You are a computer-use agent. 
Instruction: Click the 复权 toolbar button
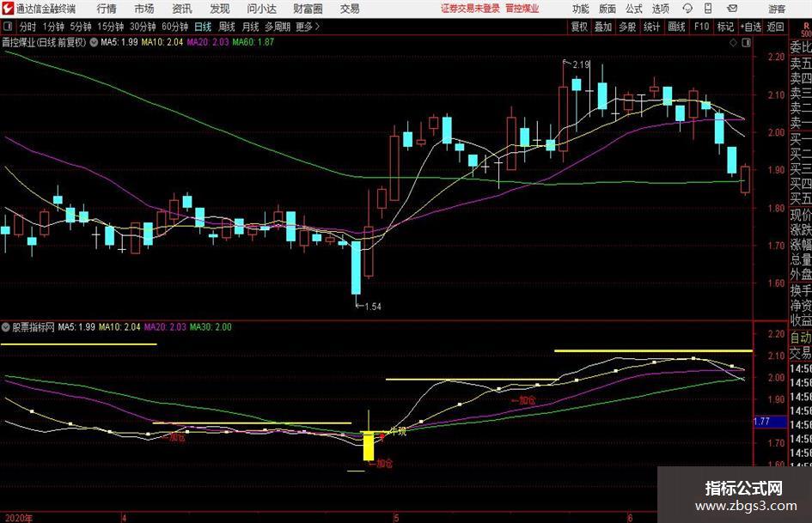(579, 27)
